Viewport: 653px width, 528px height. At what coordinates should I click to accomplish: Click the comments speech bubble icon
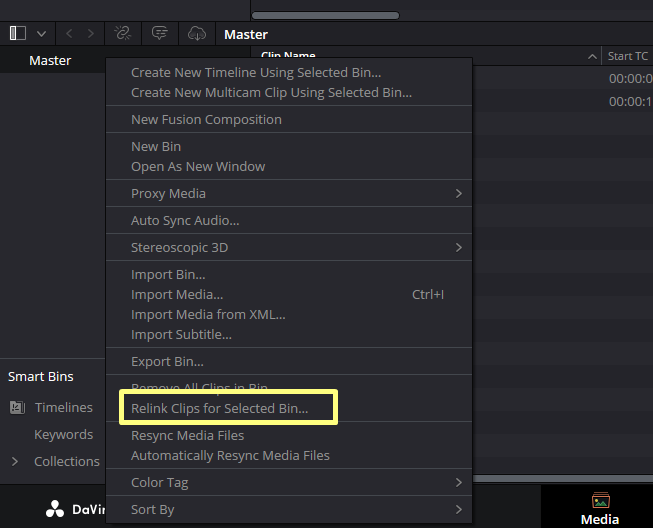point(160,33)
